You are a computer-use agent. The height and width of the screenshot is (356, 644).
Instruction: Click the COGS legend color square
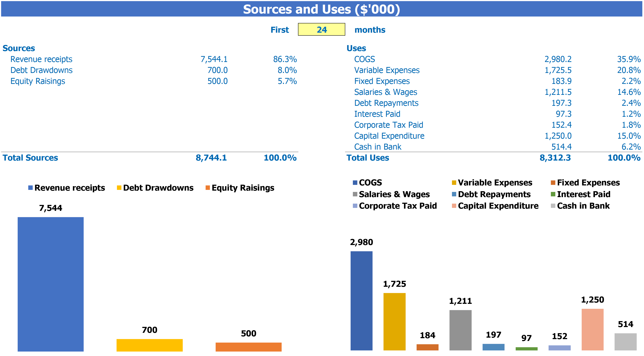point(355,182)
